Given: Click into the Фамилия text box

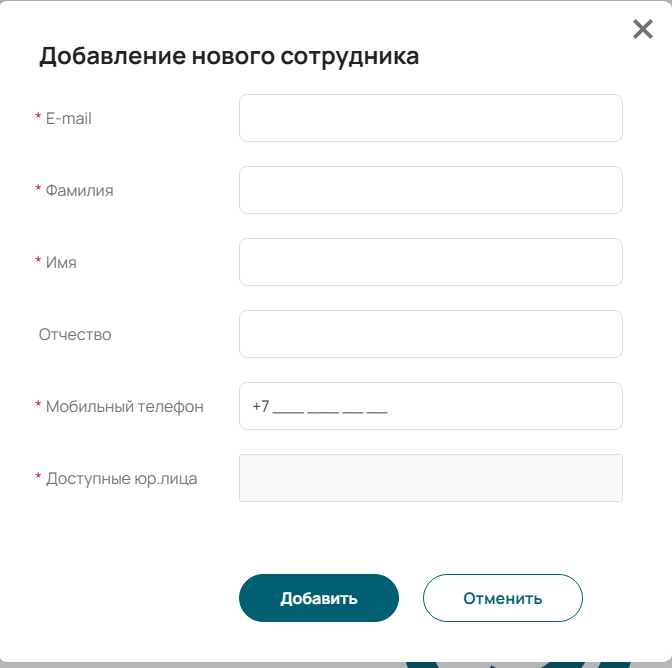Looking at the screenshot, I should (431, 190).
